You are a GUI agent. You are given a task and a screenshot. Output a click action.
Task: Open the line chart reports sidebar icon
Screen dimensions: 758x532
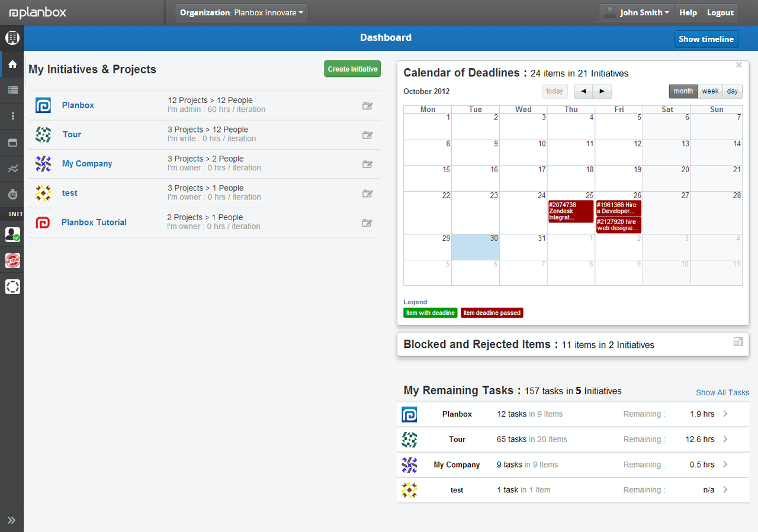coord(12,169)
